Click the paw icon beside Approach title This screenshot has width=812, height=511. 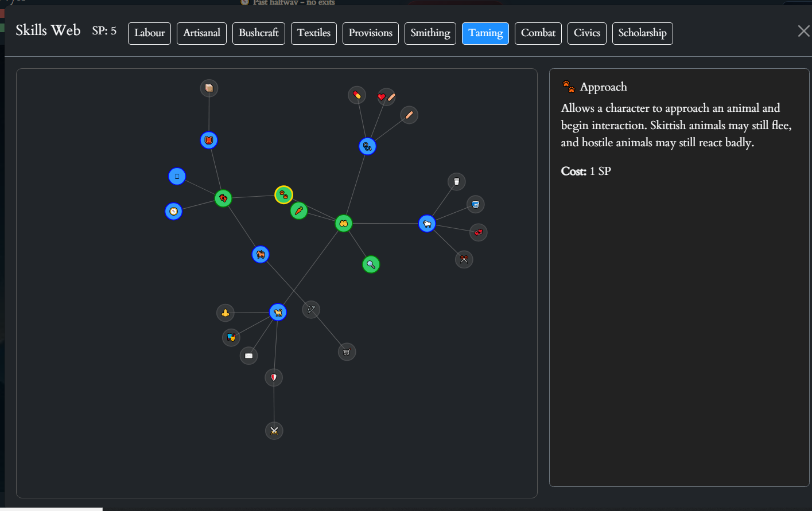(x=569, y=87)
